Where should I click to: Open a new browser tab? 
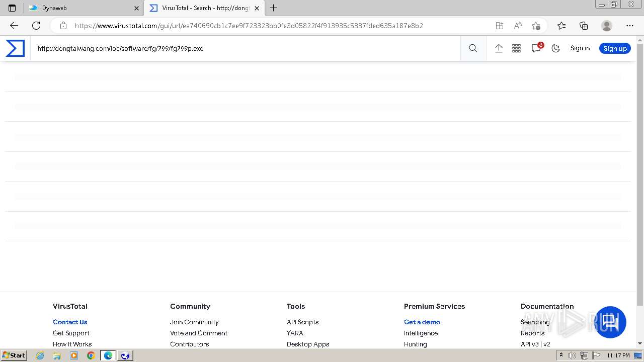click(x=273, y=8)
